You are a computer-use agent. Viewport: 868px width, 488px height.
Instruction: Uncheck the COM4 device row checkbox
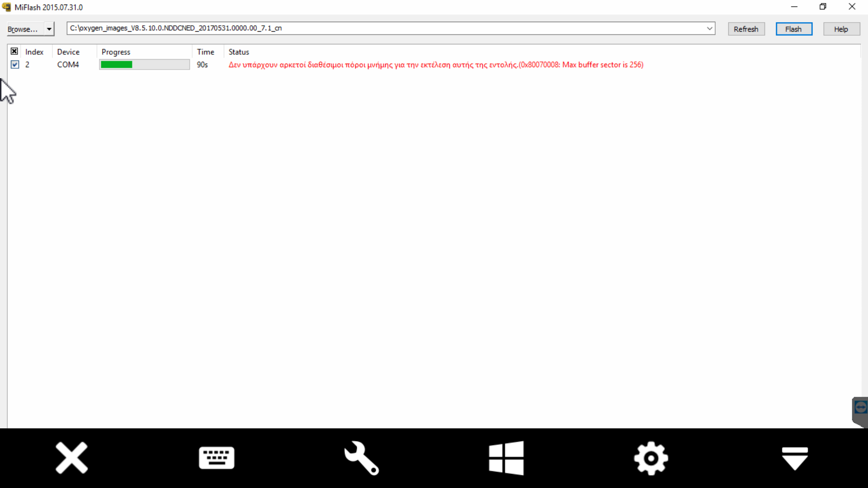[x=15, y=65]
